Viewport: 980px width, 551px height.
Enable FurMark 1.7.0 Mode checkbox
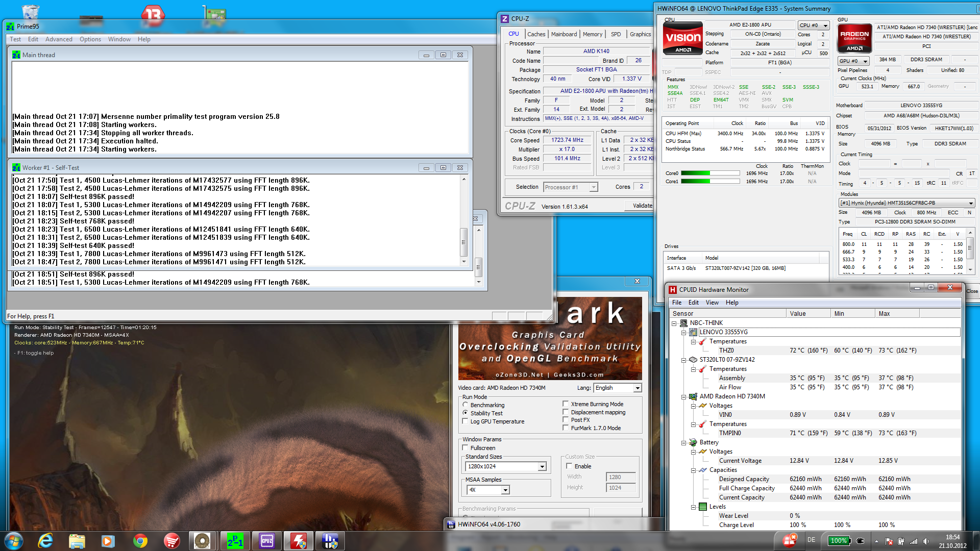(x=566, y=428)
